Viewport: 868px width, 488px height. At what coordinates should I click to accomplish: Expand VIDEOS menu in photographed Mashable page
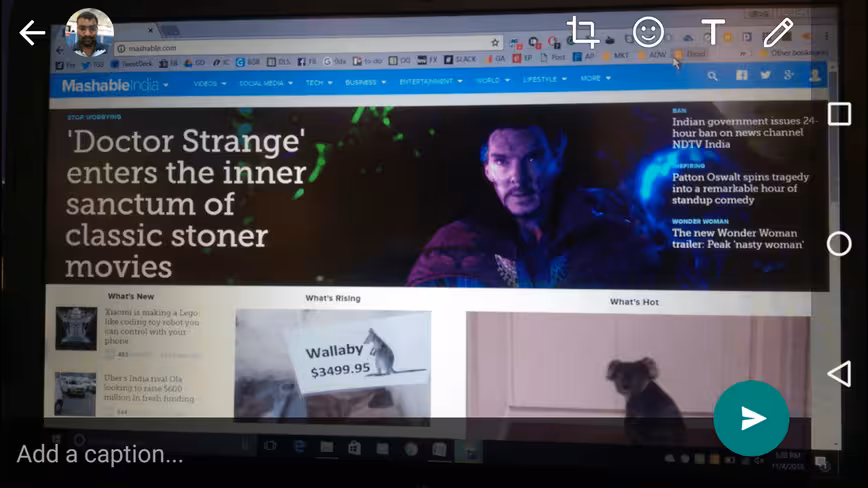pos(210,84)
